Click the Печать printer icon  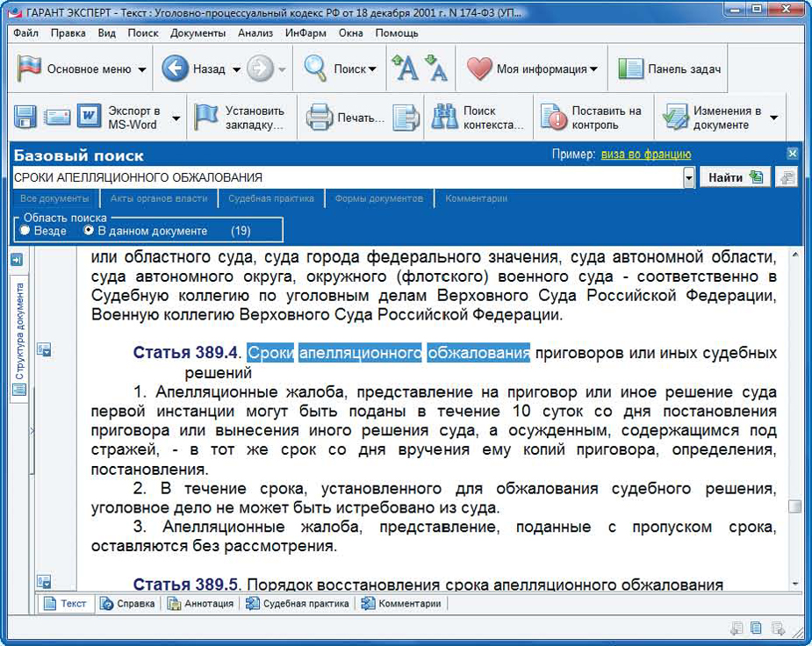click(318, 115)
